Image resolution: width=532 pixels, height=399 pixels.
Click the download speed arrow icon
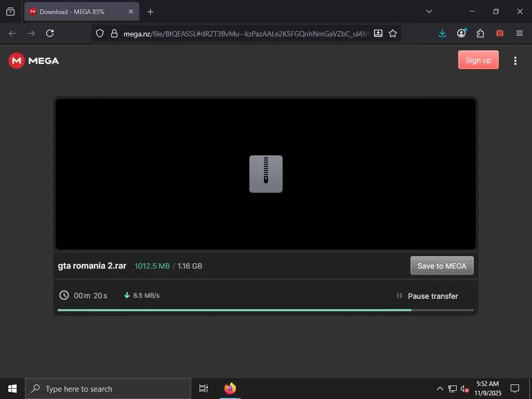coord(127,295)
